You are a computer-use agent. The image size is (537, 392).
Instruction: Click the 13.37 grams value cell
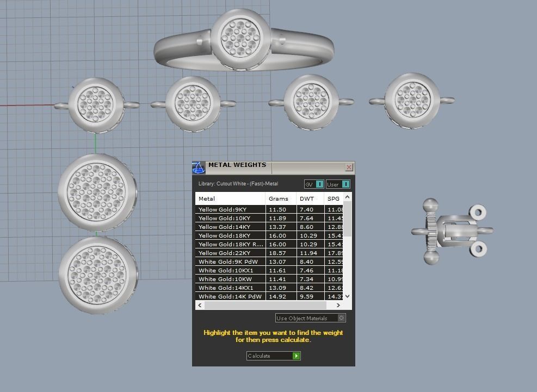pos(281,227)
